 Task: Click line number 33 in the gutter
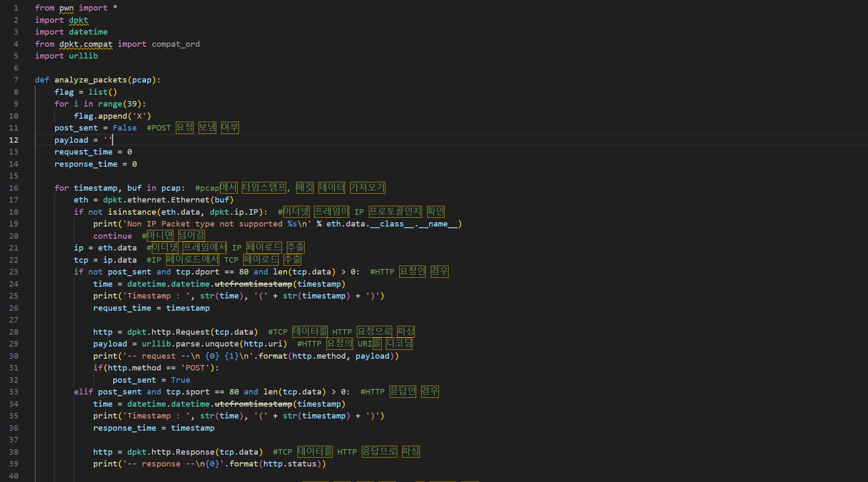(x=13, y=392)
